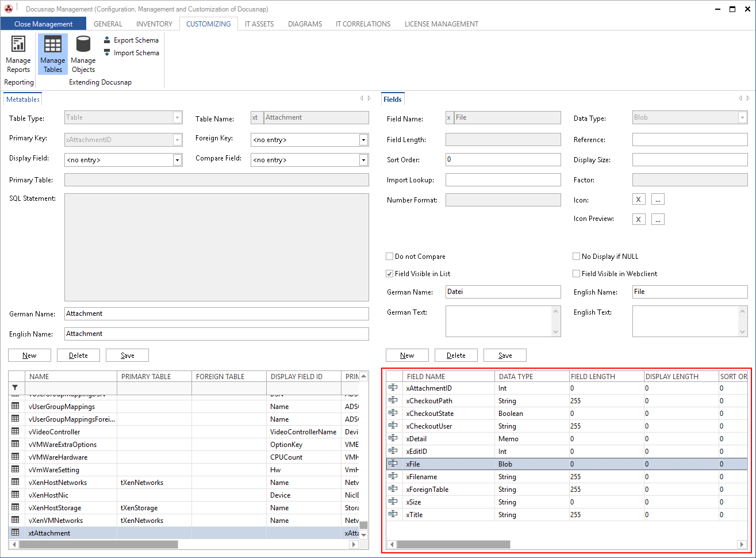
Task: Click horizontal scrollbar of fields grid
Action: click(453, 544)
